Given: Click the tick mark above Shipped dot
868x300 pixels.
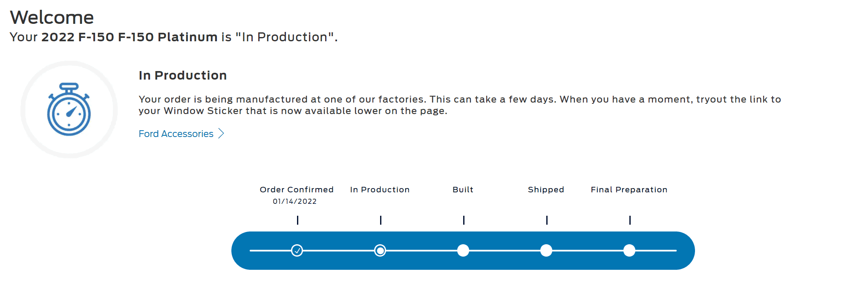Looking at the screenshot, I should [x=547, y=220].
